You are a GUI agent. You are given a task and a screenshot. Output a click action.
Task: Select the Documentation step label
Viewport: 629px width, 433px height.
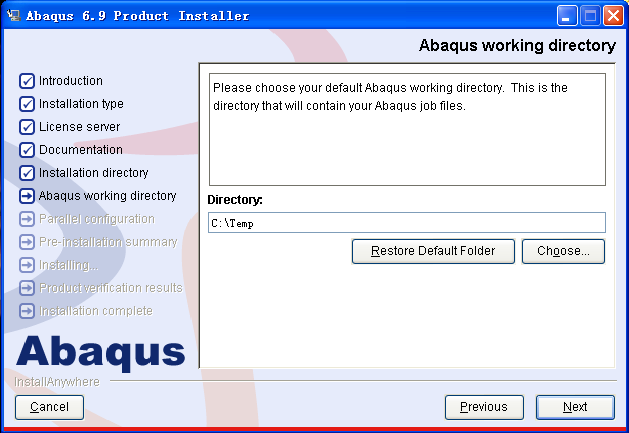(81, 150)
